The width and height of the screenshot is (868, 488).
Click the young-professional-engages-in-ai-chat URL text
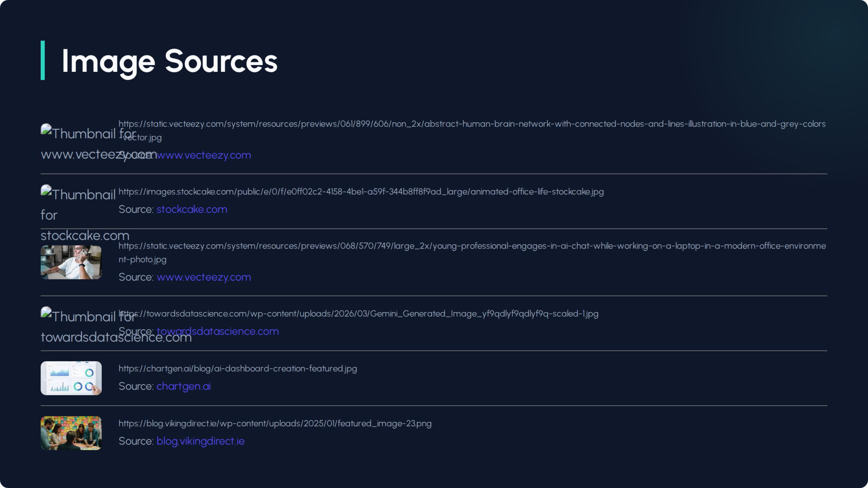click(x=472, y=253)
